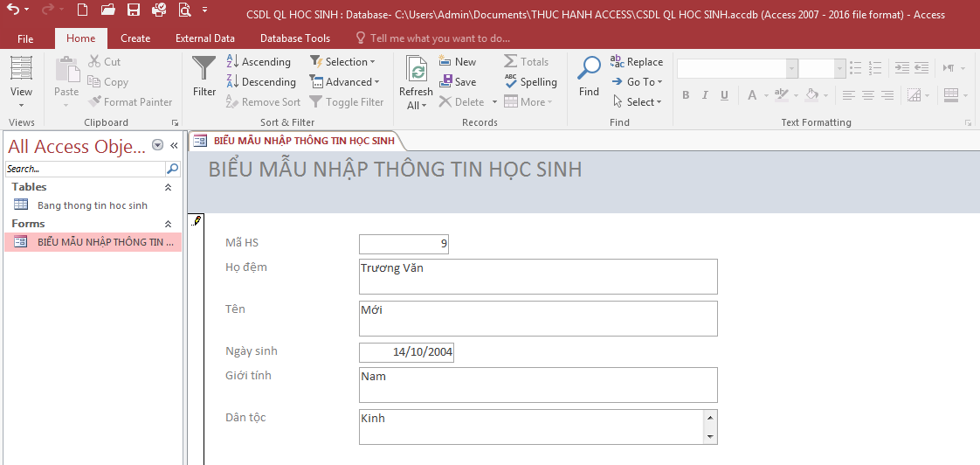Click the Find magnifier button
The height and width of the screenshot is (465, 980).
(x=589, y=76)
